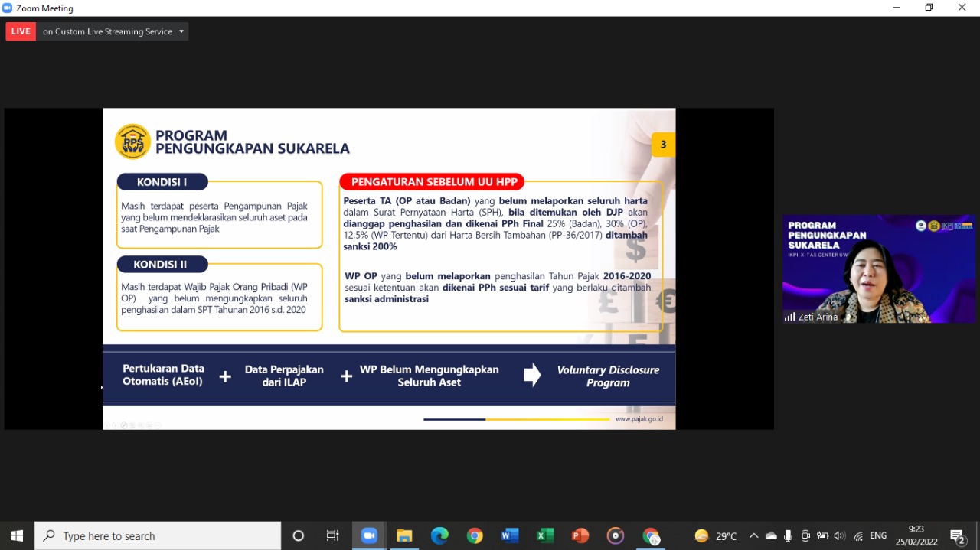Open Google Chrome from taskbar

[x=475, y=535]
